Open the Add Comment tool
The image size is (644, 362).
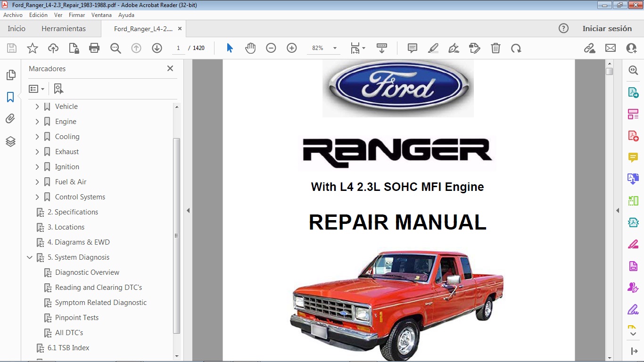pos(412,48)
